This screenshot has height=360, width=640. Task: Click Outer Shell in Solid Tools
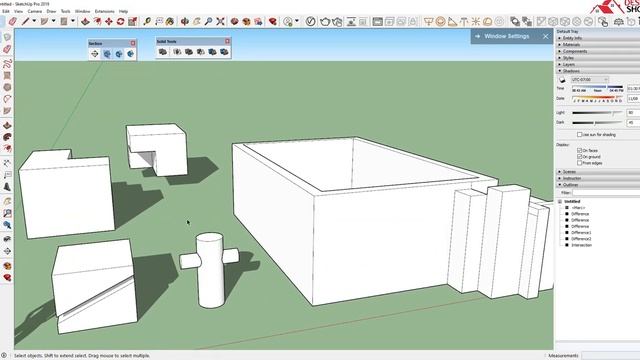[163, 52]
